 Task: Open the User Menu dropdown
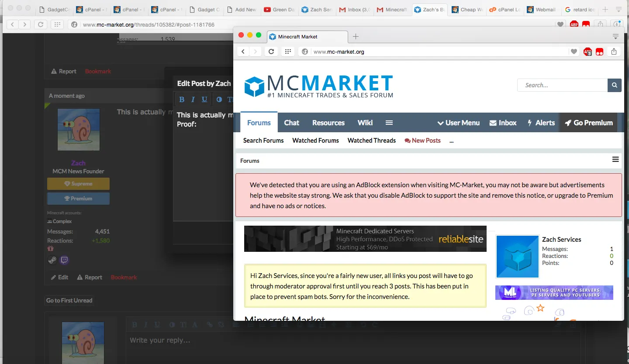(x=459, y=123)
